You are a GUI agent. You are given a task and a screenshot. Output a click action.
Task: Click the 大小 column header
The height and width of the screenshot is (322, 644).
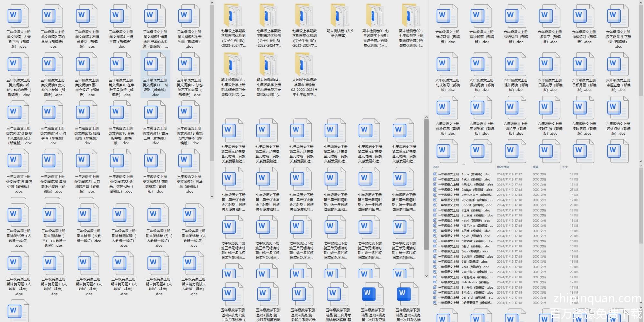pyautogui.click(x=565, y=167)
